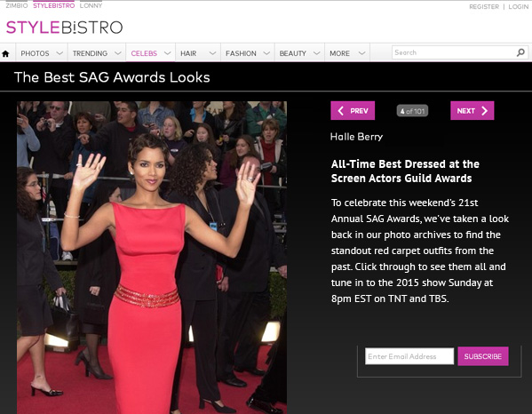532x414 pixels.
Task: Click the home icon in navigation bar
Action: [5, 53]
